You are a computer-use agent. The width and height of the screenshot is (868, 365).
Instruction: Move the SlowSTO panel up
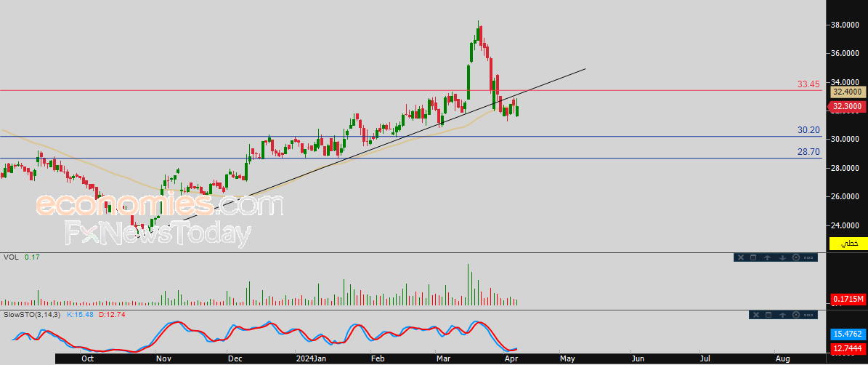tap(783, 315)
